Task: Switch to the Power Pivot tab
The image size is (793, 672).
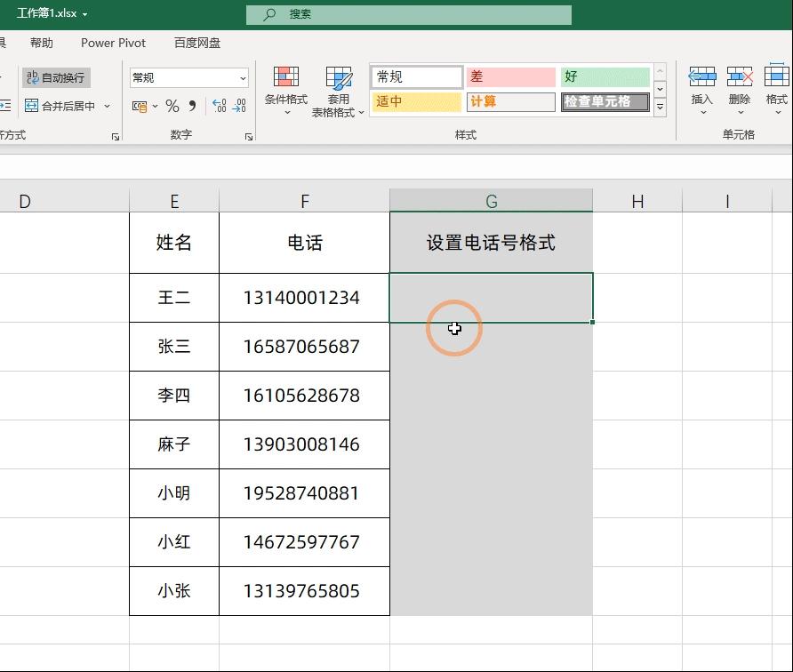Action: coord(113,43)
